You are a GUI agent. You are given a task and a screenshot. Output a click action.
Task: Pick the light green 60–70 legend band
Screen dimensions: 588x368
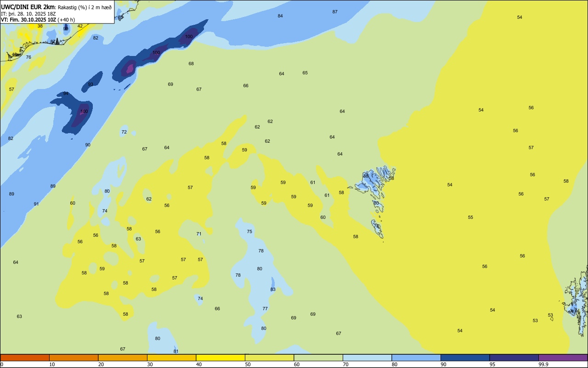click(318, 357)
